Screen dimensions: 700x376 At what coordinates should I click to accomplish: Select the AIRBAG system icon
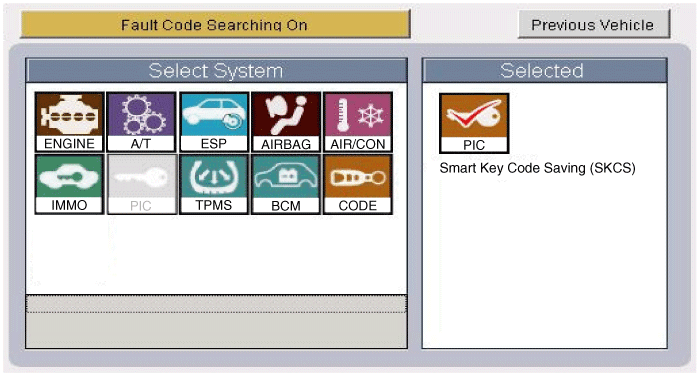[286, 122]
